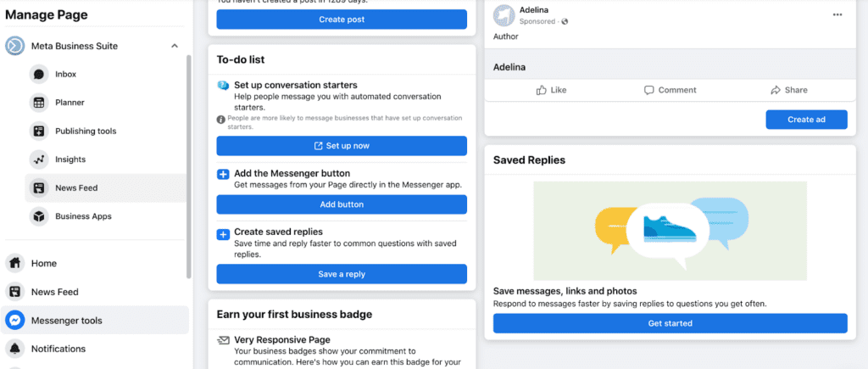Click the 'Saved Replies' card title

(x=529, y=160)
